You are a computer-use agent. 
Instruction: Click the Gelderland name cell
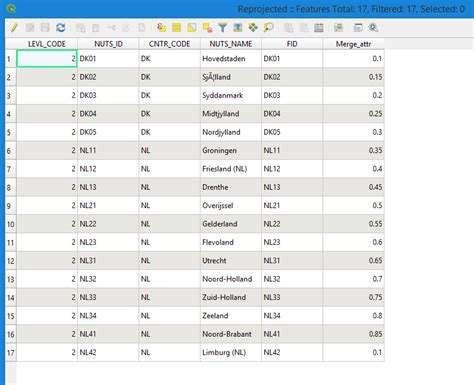[231, 224]
